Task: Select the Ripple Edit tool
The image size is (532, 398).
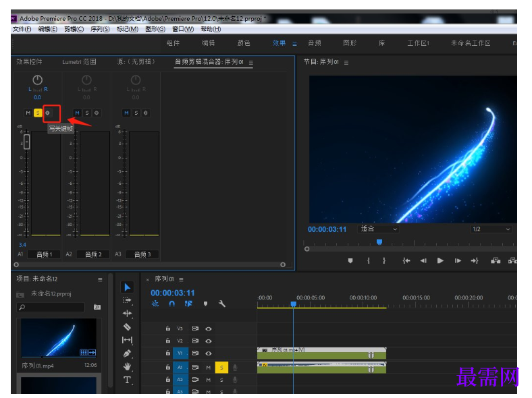Action: pos(127,314)
